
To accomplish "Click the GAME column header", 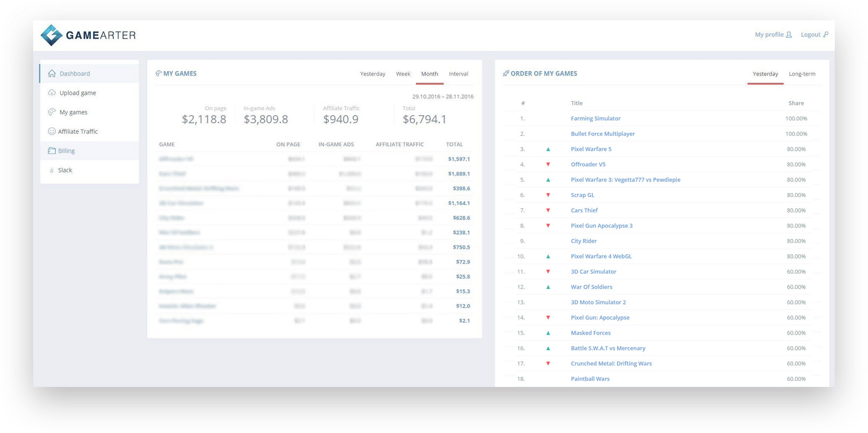I will pos(167,145).
